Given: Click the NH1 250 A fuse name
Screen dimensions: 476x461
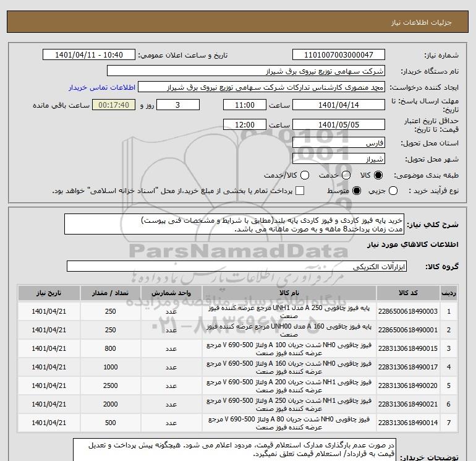Looking at the screenshot, I should coord(289,405).
